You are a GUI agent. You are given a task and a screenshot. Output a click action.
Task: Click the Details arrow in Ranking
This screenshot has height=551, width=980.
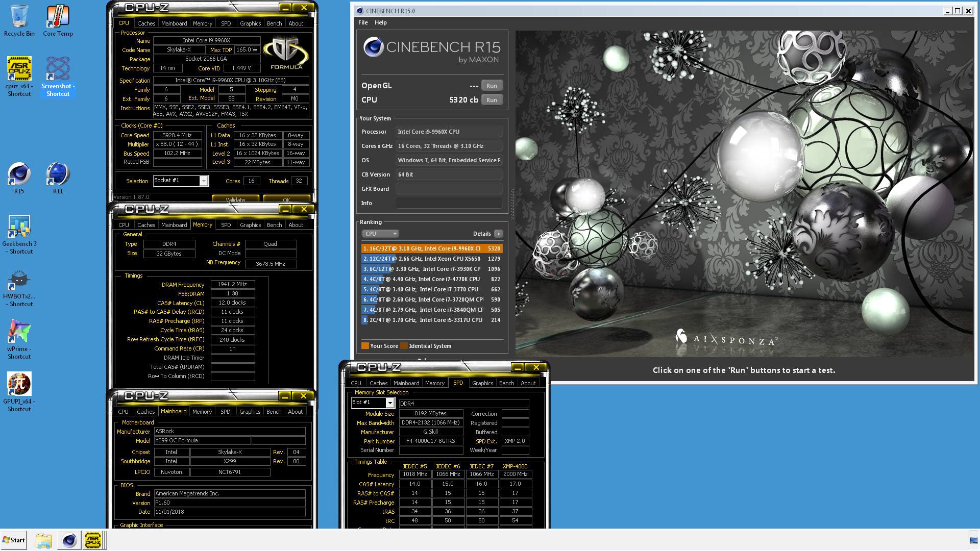tap(499, 234)
